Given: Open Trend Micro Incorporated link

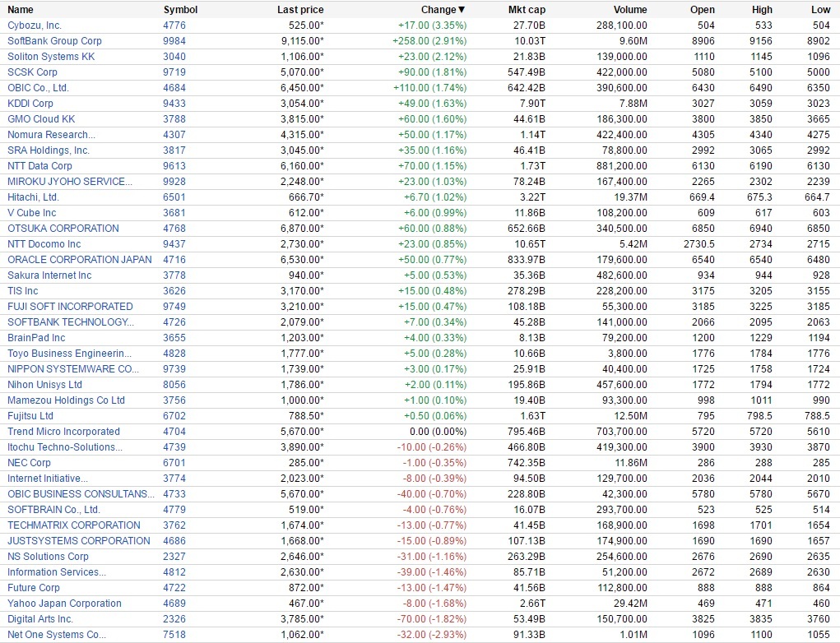Looking at the screenshot, I should (63, 432).
